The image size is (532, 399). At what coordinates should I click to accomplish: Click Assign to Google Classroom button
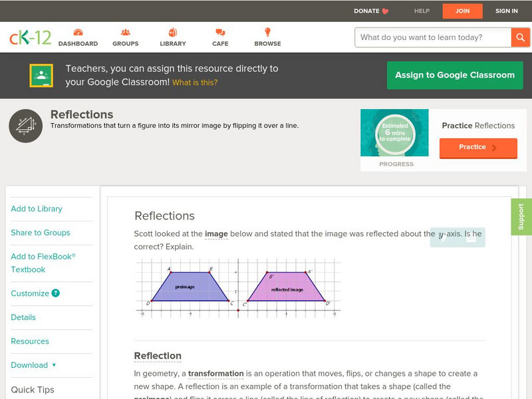pyautogui.click(x=455, y=75)
